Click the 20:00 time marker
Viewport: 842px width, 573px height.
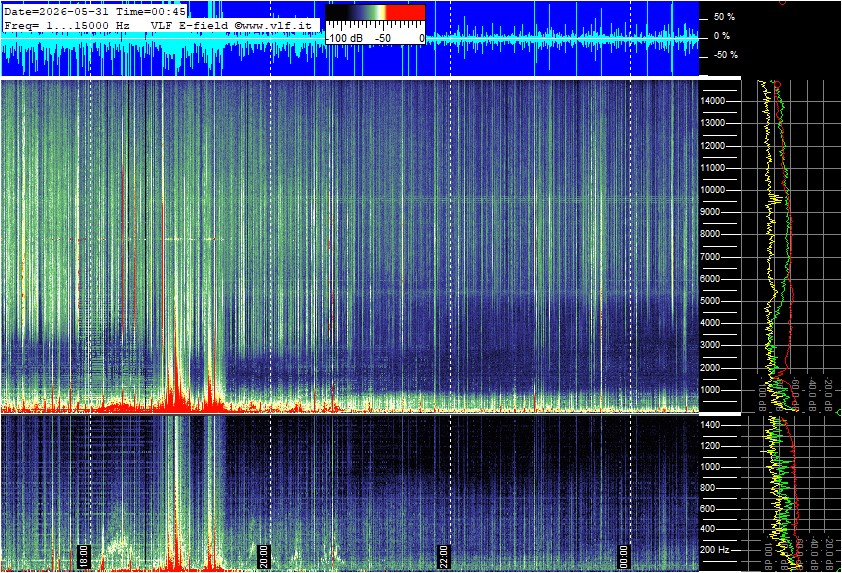point(264,556)
